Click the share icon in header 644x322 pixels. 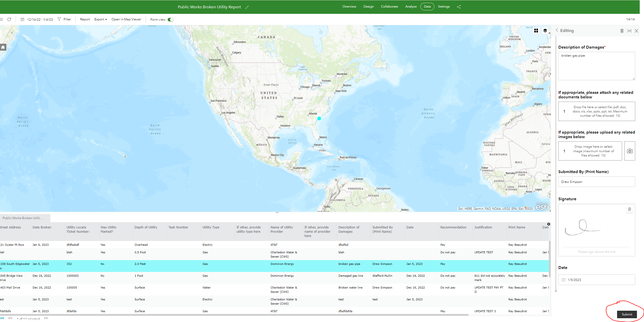click(x=459, y=7)
